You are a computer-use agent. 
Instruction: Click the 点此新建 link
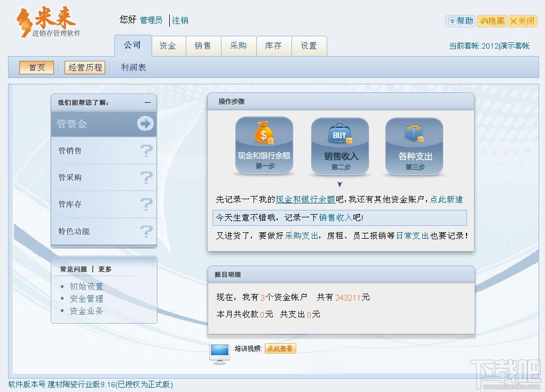(x=446, y=200)
